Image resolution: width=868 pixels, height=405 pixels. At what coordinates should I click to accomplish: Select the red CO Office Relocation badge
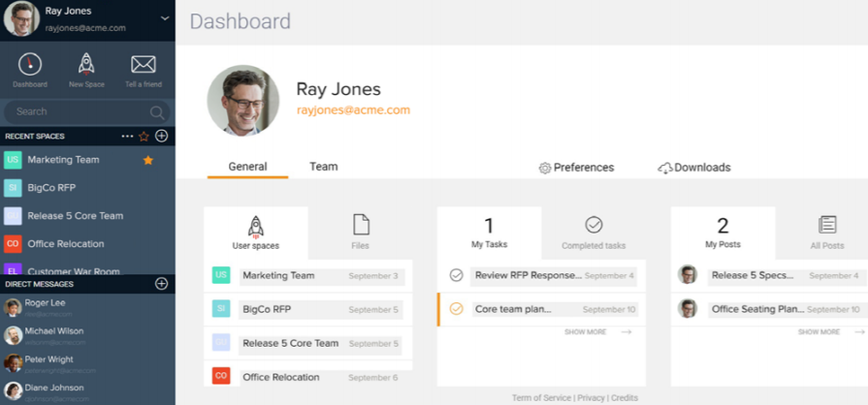pos(13,243)
